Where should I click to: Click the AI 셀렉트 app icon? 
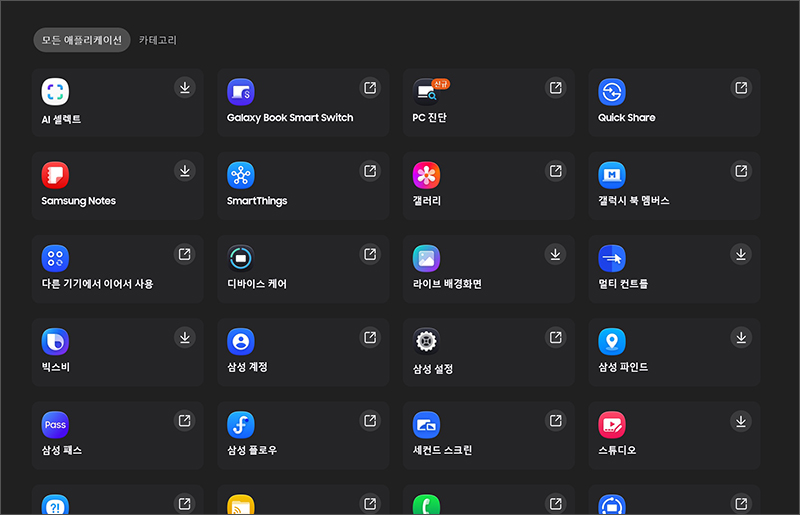click(x=55, y=92)
